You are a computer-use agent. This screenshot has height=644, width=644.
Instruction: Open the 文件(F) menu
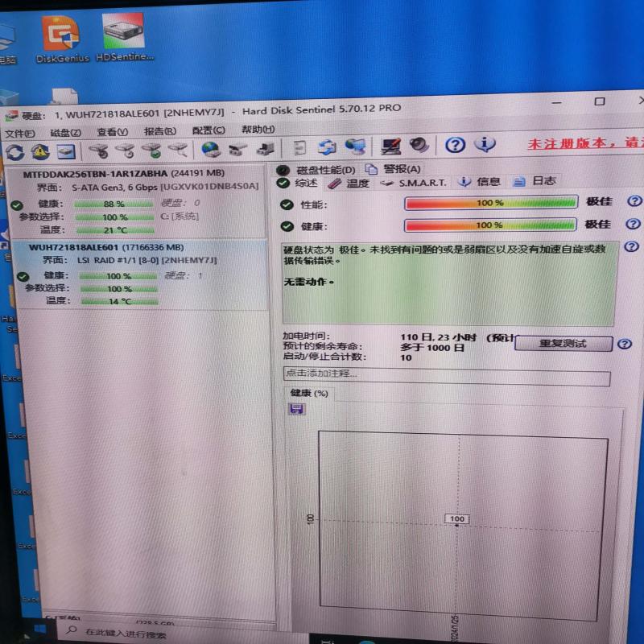tap(19, 134)
